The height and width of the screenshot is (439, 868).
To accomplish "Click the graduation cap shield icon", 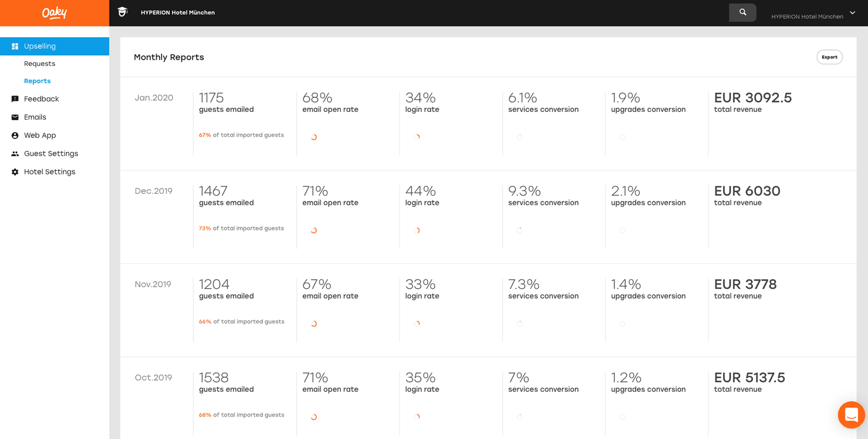I will pos(123,12).
